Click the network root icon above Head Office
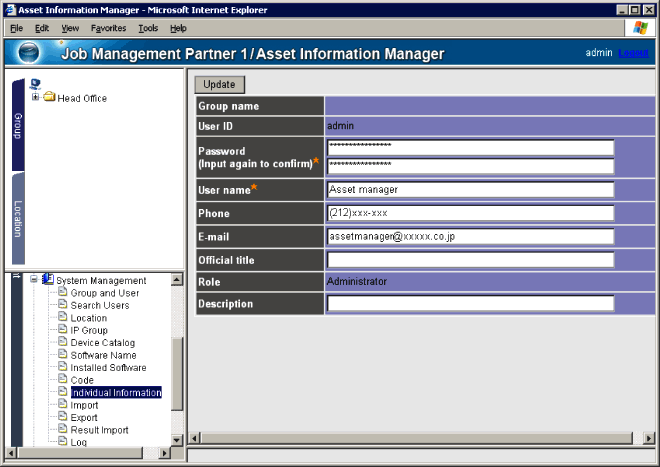Screen dimensions: 660x467 click(36, 84)
